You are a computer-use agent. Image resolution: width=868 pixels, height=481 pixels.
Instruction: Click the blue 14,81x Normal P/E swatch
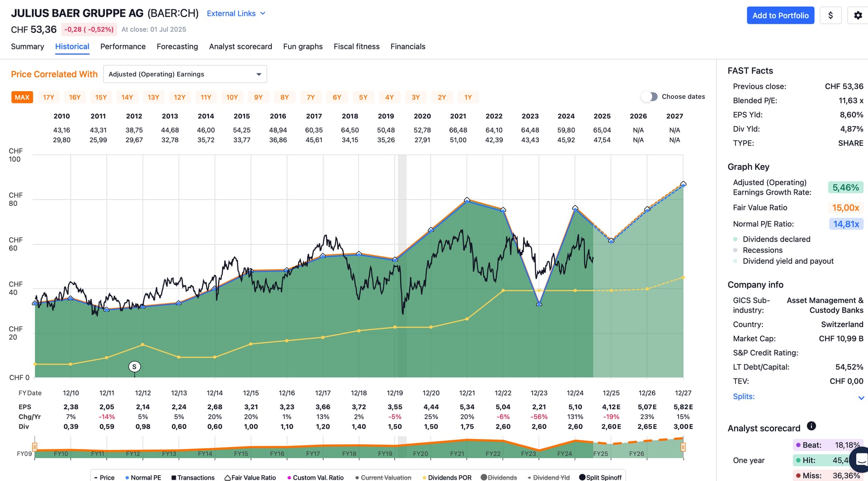pos(846,224)
